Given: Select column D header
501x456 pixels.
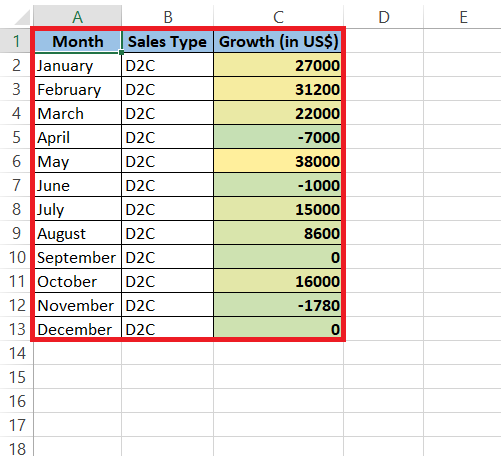Looking at the screenshot, I should pyautogui.click(x=384, y=17).
